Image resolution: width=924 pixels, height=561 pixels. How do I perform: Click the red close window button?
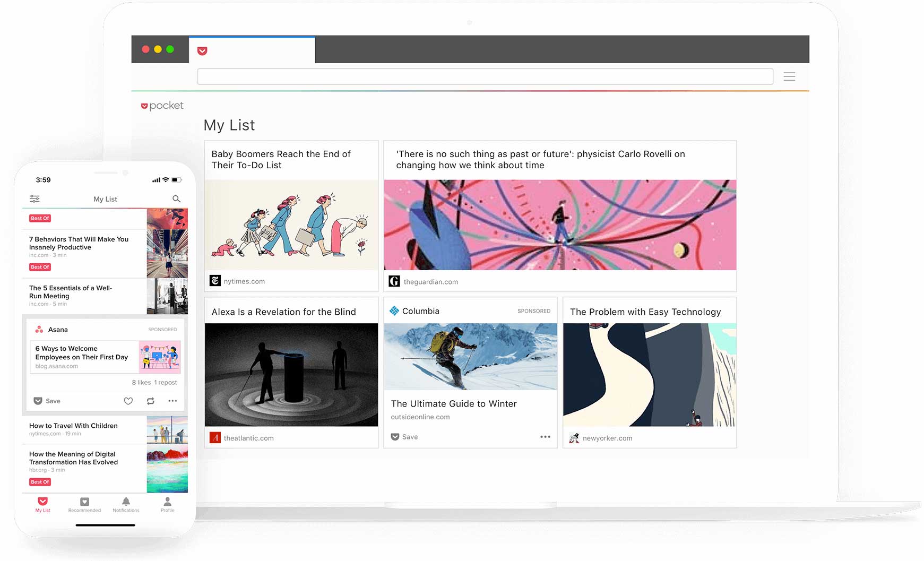[145, 49]
